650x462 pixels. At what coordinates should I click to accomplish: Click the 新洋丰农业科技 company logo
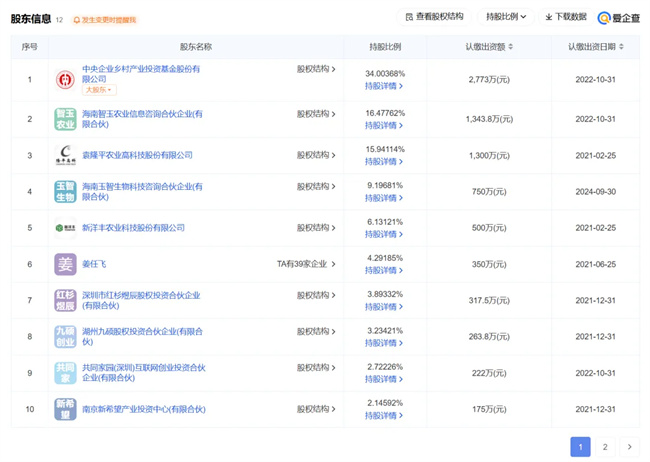pos(65,228)
